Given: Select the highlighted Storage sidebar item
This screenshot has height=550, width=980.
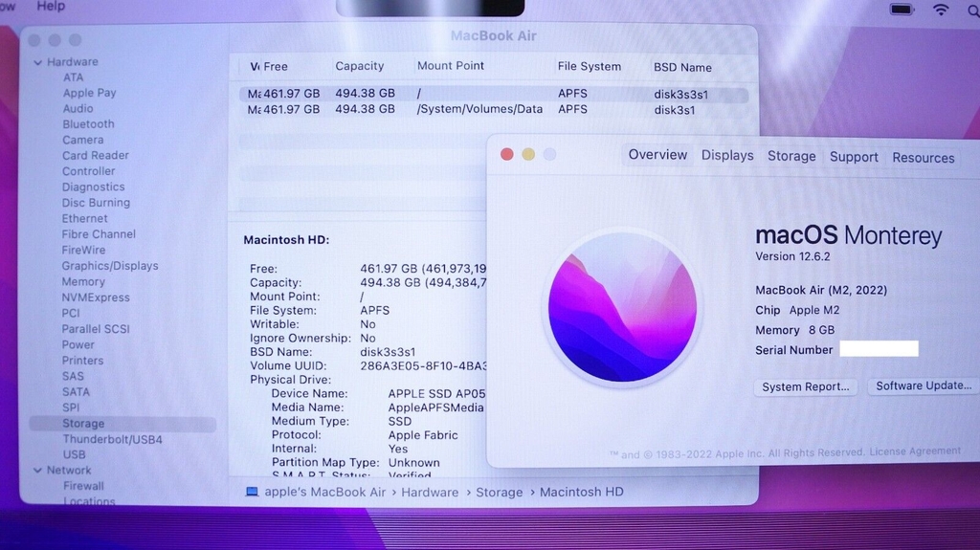Looking at the screenshot, I should pyautogui.click(x=122, y=424).
